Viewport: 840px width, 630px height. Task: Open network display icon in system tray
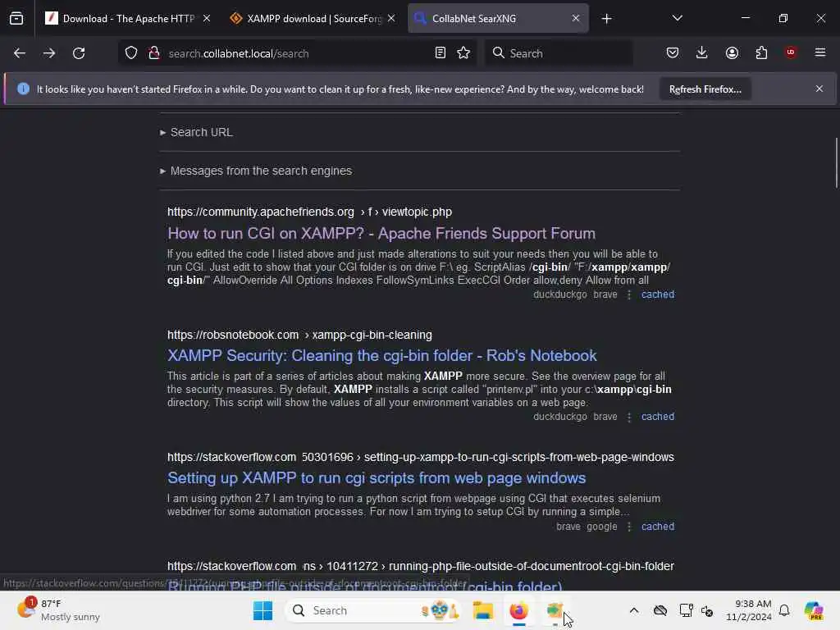[x=687, y=610]
